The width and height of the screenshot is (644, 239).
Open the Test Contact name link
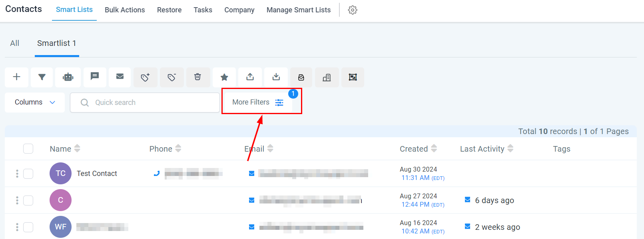97,174
